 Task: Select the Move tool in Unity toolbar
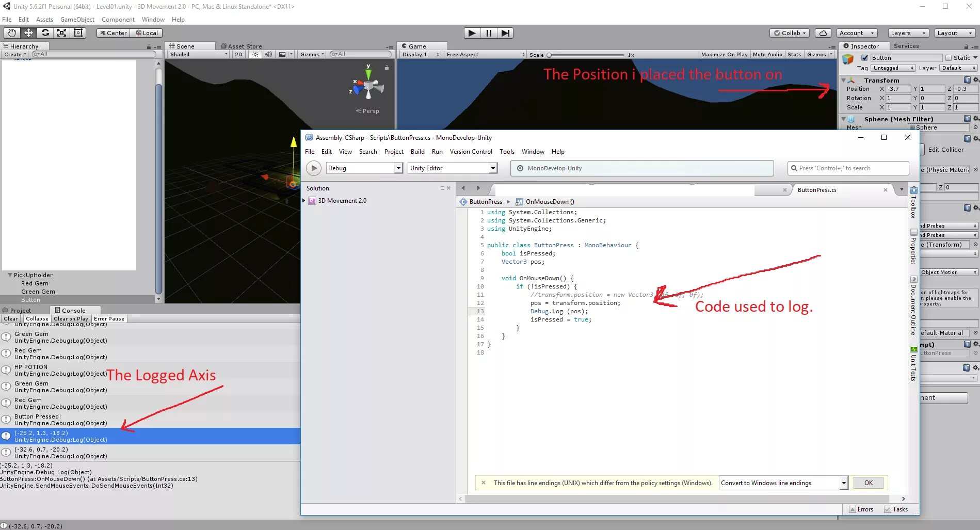pyautogui.click(x=28, y=33)
